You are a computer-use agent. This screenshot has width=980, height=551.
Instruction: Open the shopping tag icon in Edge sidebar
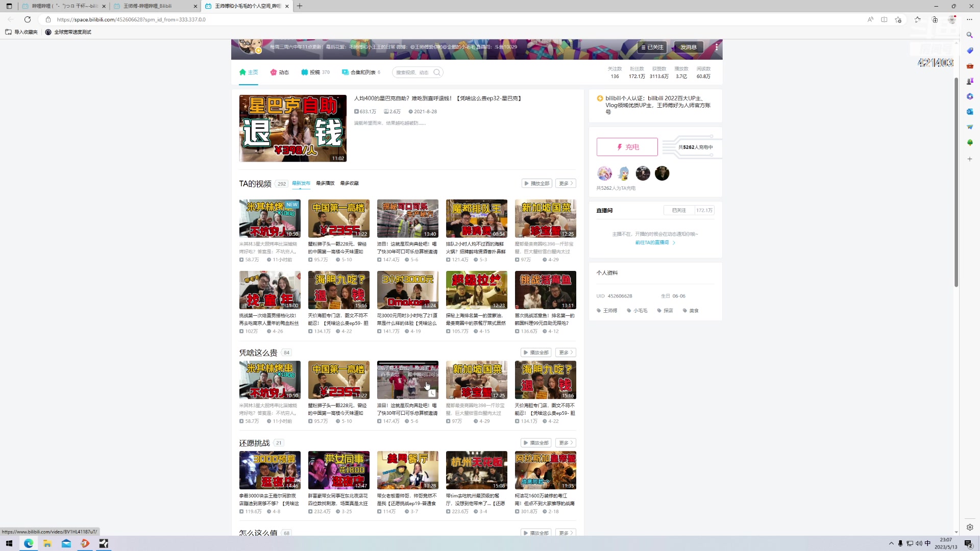(970, 51)
